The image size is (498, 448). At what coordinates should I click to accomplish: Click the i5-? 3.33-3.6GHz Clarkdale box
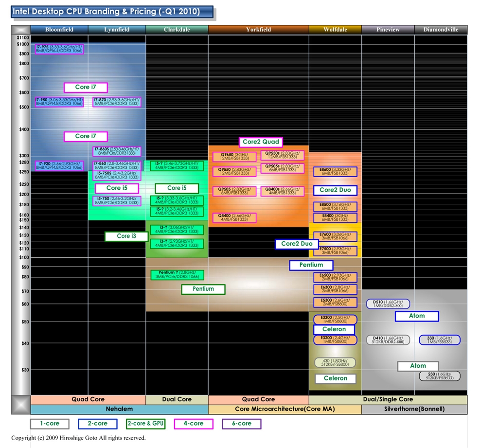tap(177, 200)
